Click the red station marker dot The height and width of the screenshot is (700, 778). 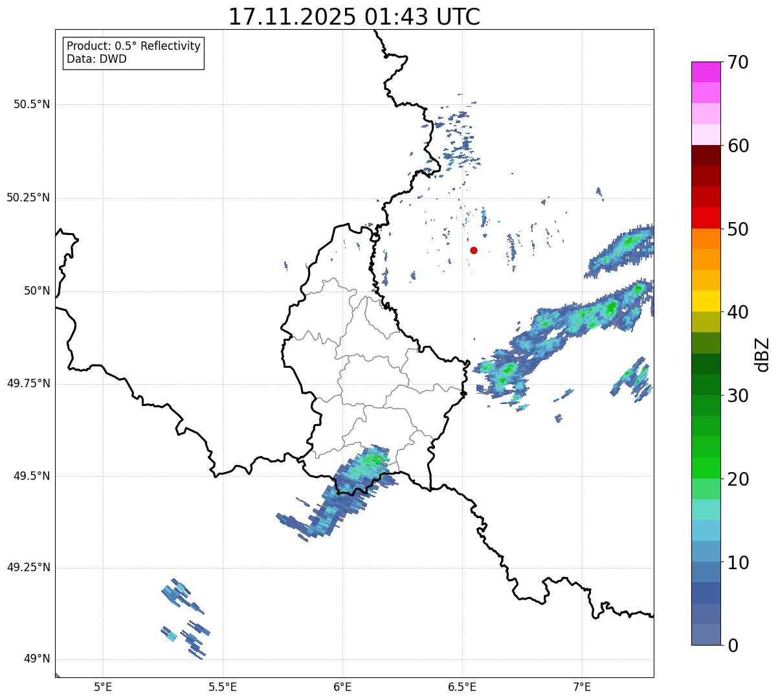474,250
